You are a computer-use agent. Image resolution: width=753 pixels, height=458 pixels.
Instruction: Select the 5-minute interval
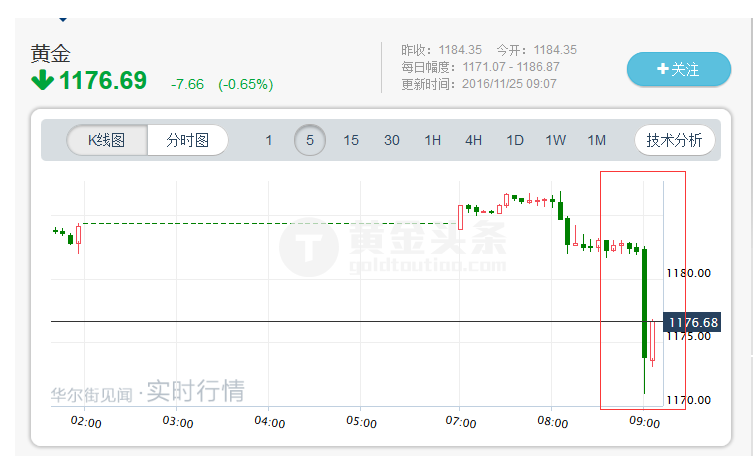[x=310, y=140]
